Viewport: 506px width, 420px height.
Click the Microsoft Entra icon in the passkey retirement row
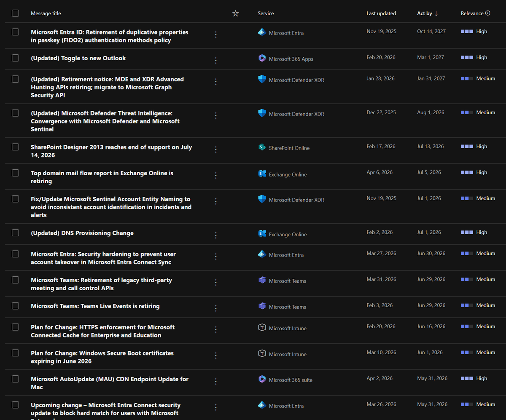262,32
